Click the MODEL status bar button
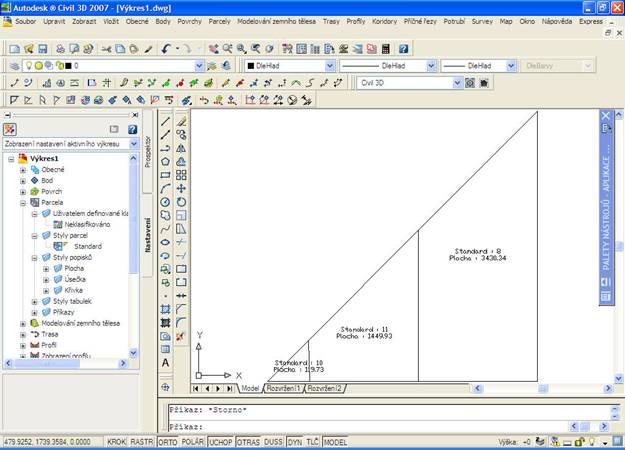Image resolution: width=625 pixels, height=450 pixels. click(335, 442)
